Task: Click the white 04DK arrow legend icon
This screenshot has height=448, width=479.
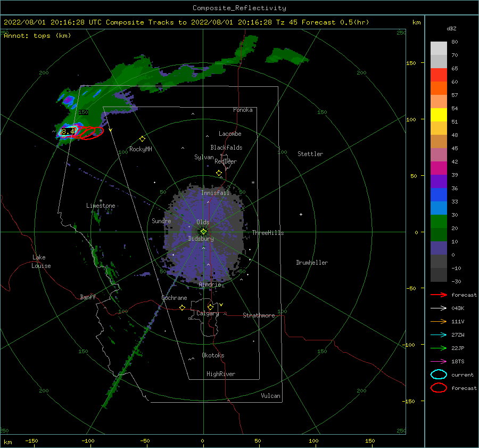Action: [439, 308]
